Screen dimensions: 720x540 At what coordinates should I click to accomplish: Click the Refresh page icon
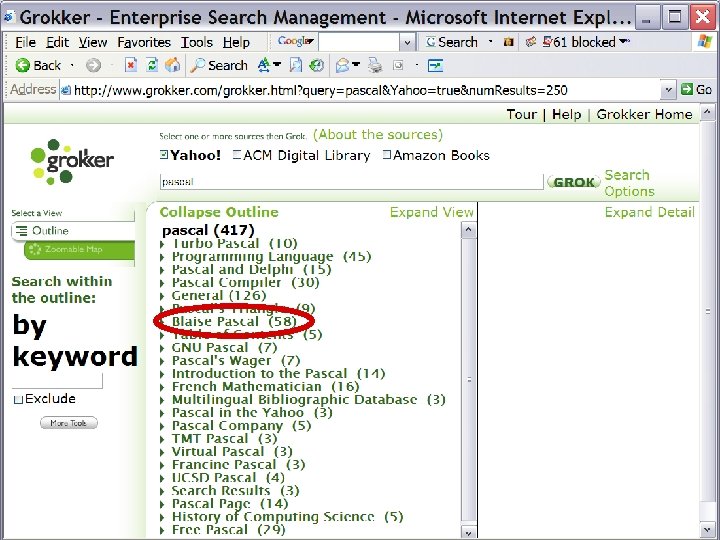click(152, 66)
